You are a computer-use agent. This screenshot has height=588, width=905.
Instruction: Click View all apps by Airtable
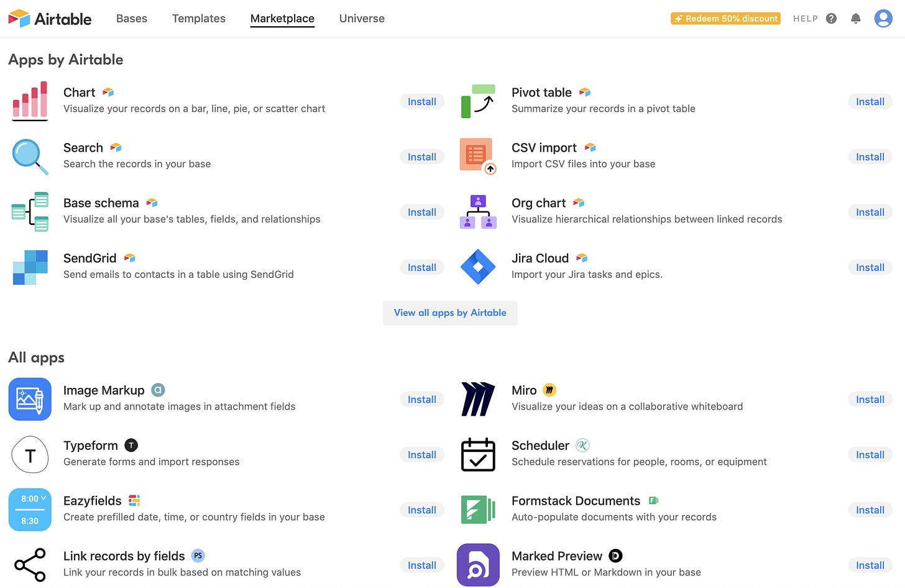click(450, 313)
